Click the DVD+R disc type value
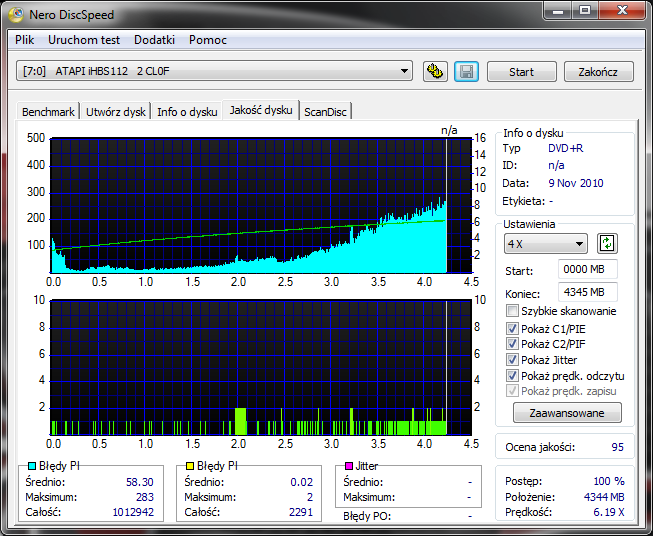The height and width of the screenshot is (536, 653). [566, 148]
